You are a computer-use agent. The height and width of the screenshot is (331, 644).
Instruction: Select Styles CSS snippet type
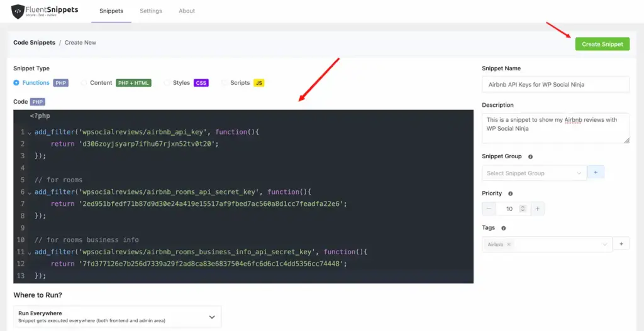167,83
